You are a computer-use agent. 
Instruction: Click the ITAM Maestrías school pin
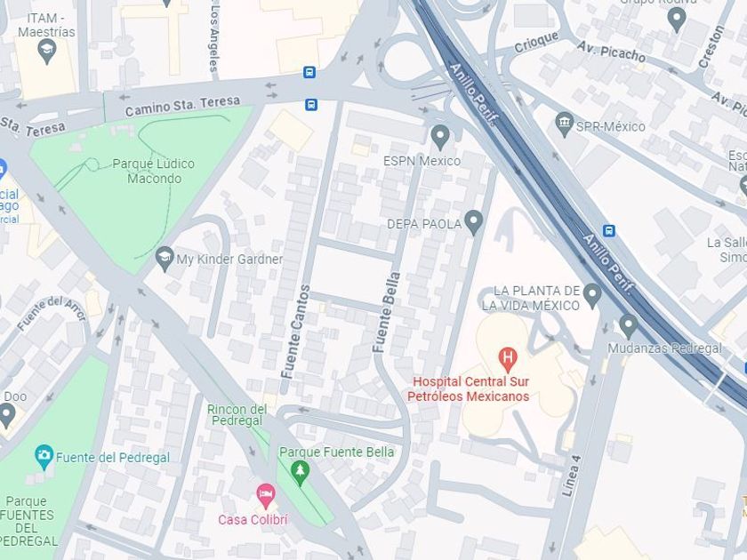click(46, 52)
